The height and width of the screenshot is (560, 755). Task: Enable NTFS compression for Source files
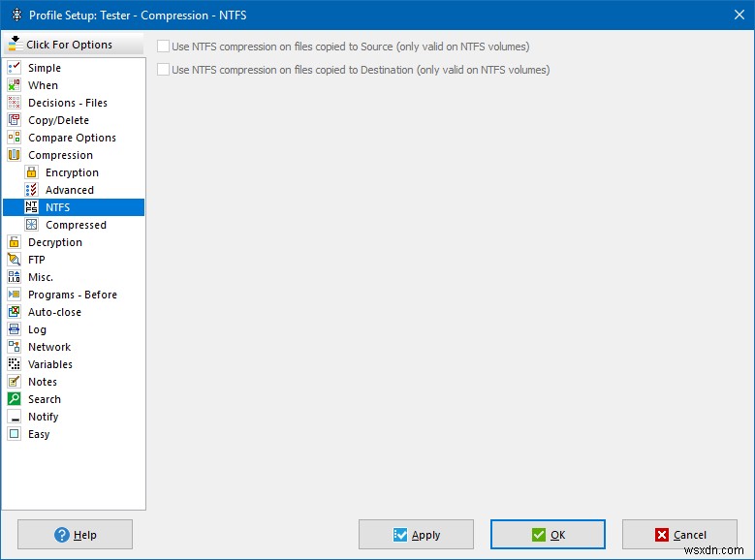pos(163,47)
